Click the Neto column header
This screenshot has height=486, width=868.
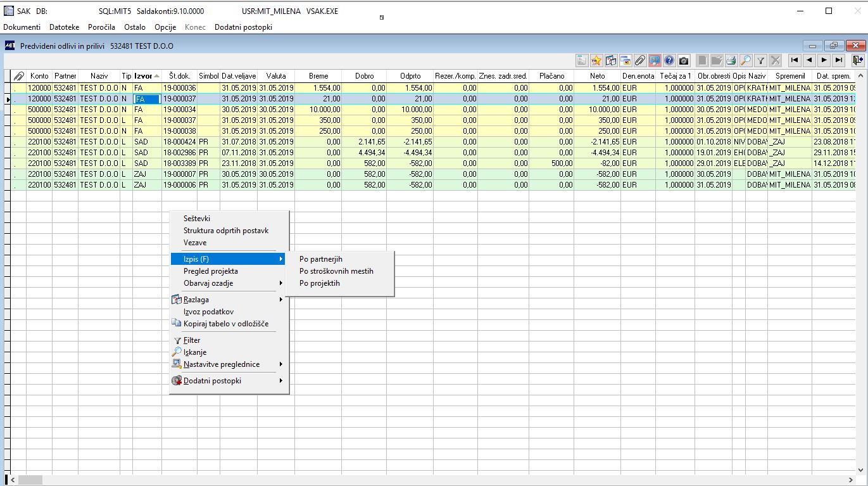pyautogui.click(x=597, y=76)
